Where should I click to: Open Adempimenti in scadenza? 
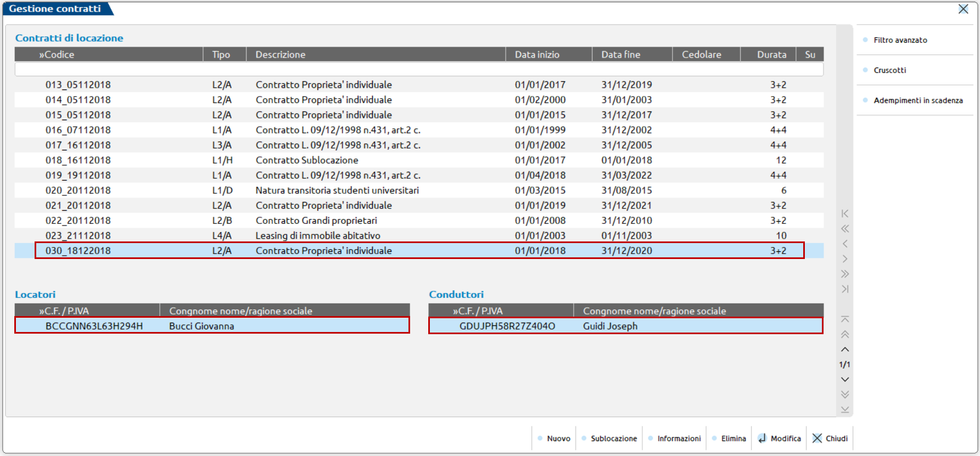(917, 100)
